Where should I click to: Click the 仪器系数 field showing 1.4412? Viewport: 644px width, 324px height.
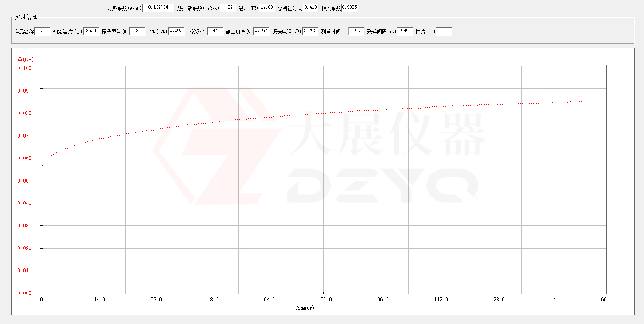[215, 31]
